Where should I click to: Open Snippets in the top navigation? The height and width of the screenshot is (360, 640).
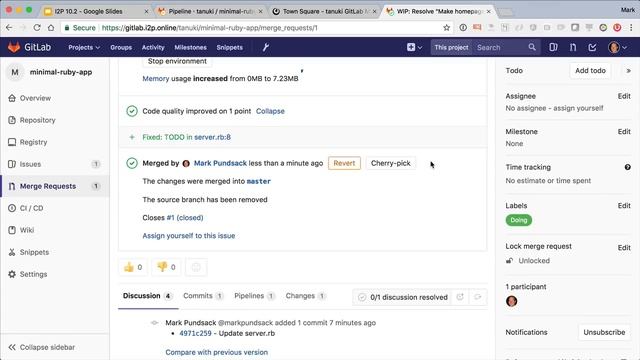tap(229, 47)
